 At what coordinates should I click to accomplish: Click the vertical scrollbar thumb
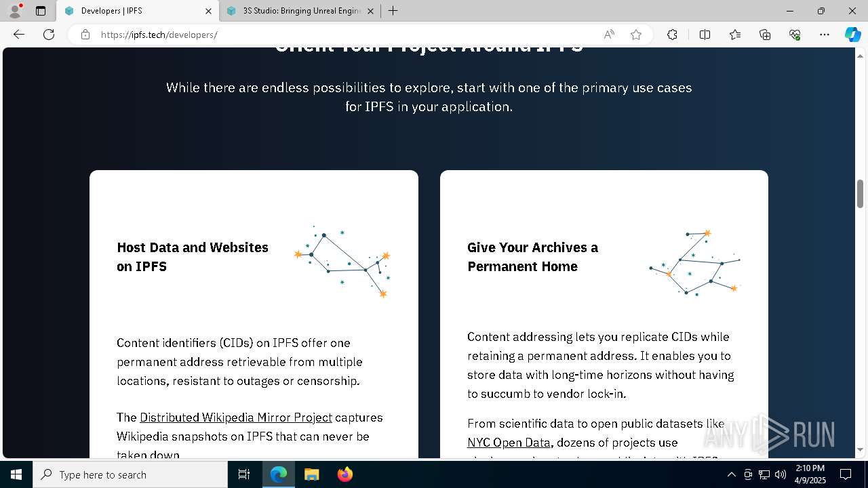click(x=861, y=194)
